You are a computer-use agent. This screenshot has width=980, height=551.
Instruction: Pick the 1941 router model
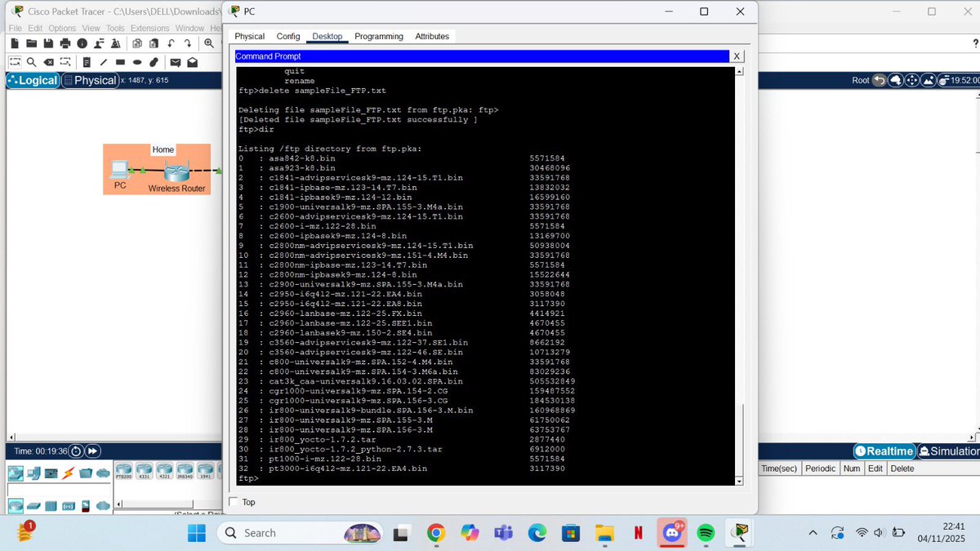point(205,470)
